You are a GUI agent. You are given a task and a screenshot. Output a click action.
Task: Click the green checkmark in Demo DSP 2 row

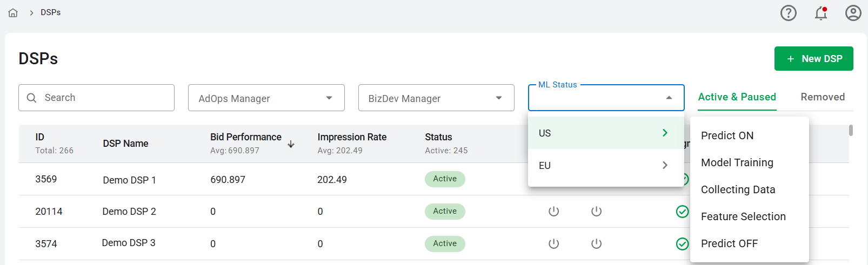tap(682, 212)
